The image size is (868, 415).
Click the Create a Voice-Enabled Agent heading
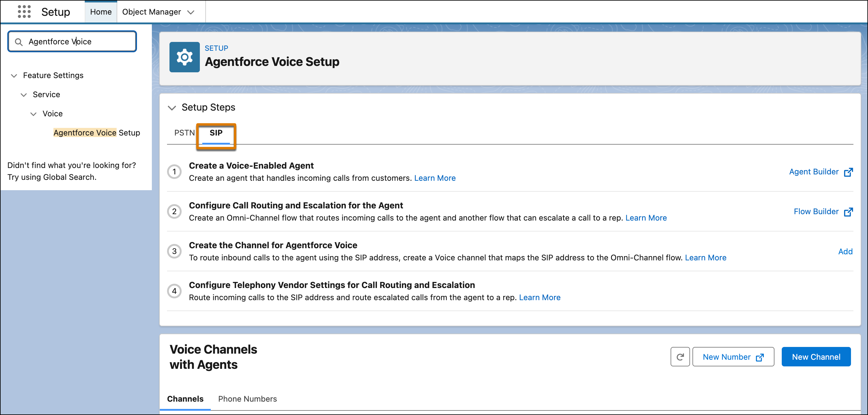(x=251, y=166)
